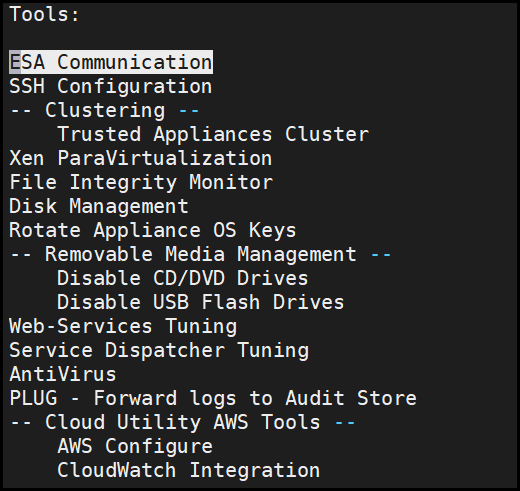This screenshot has height=491, width=520.
Task: Open Service Dispatcher Tuning
Action: click(159, 350)
